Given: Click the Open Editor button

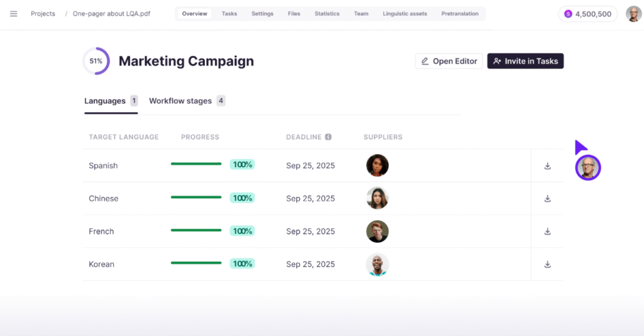Looking at the screenshot, I should 449,61.
